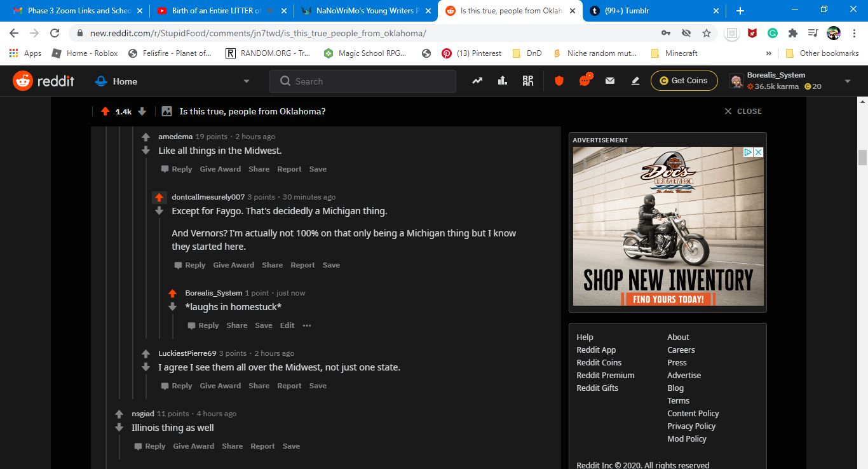Open the moderation shield icon
Viewport: 868px width, 469px height.
click(x=559, y=81)
